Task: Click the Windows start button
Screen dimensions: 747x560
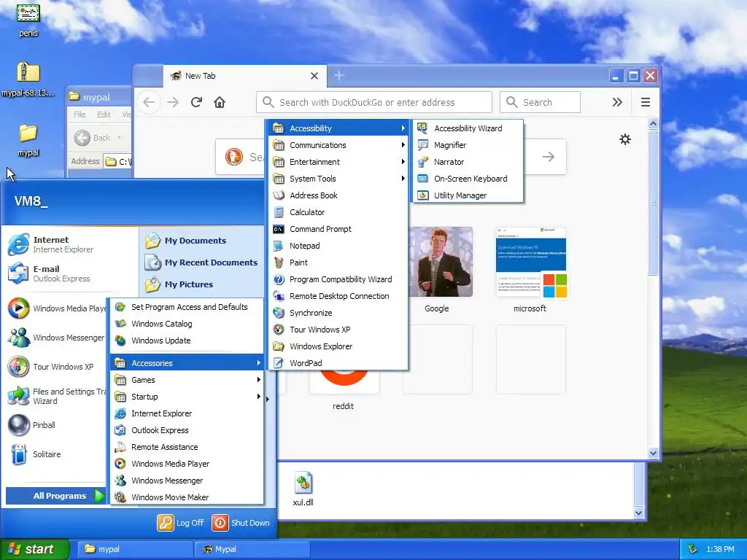Action: (34, 549)
